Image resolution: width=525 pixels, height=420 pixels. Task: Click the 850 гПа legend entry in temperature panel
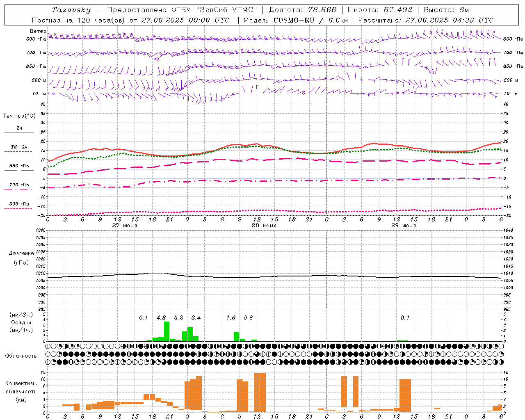pyautogui.click(x=19, y=166)
